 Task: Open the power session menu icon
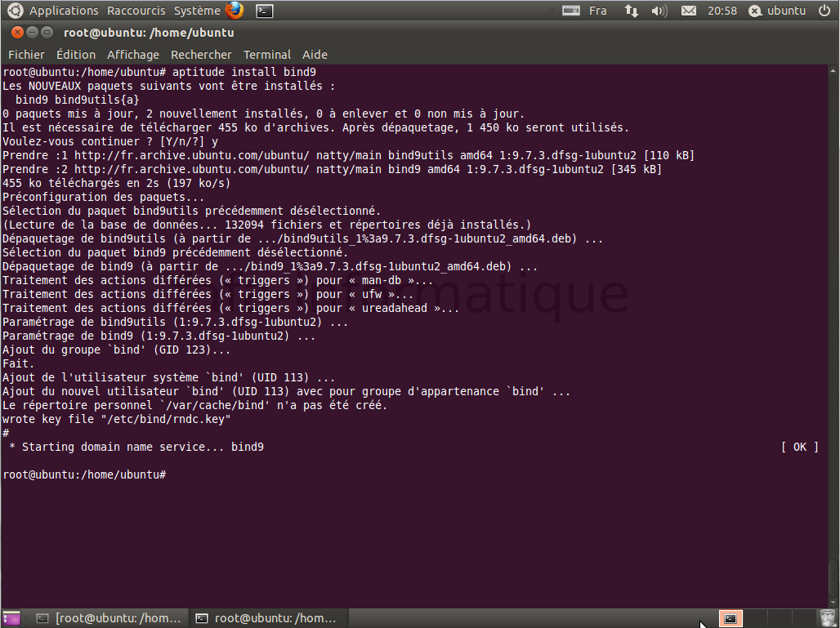[824, 11]
